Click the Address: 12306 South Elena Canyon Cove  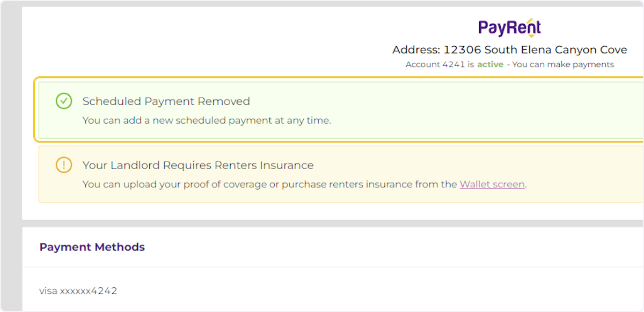[509, 49]
